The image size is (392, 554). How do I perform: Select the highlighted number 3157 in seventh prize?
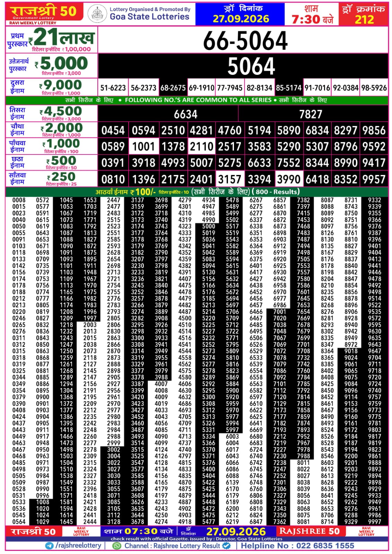[x=229, y=179]
